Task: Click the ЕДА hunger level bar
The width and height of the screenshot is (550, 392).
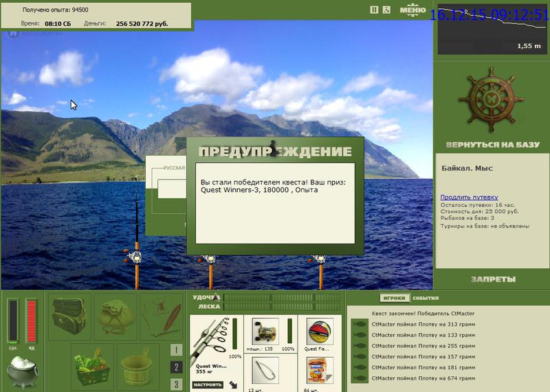Action: coord(13,320)
